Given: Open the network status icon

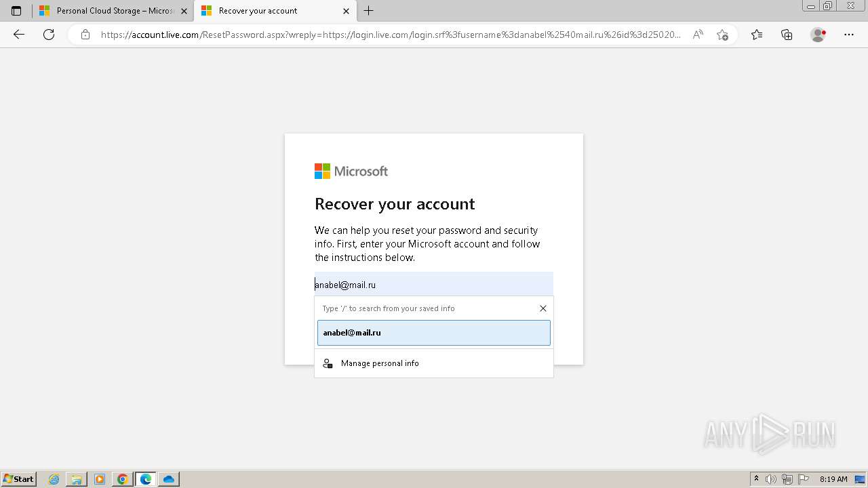Looking at the screenshot, I should (x=787, y=479).
